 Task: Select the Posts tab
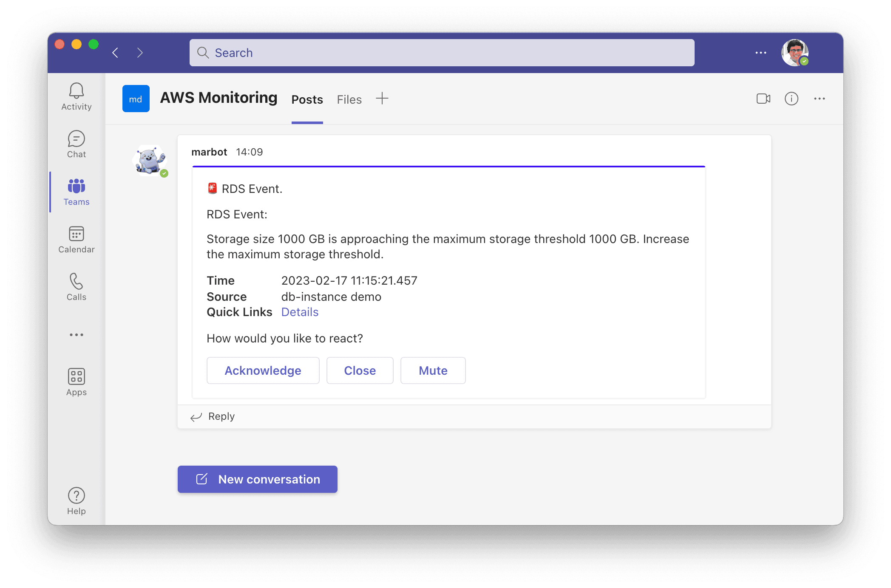coord(306,99)
